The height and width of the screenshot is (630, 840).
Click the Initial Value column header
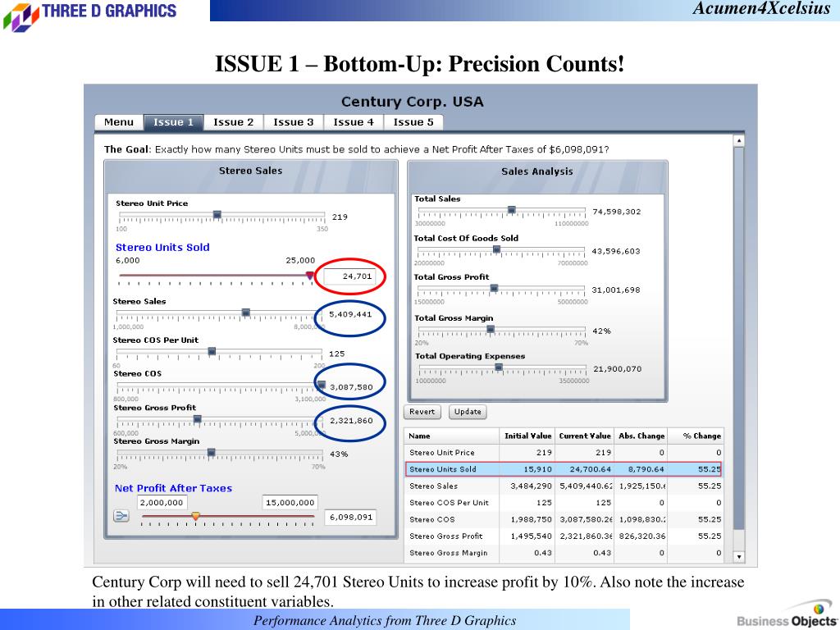pyautogui.click(x=527, y=436)
